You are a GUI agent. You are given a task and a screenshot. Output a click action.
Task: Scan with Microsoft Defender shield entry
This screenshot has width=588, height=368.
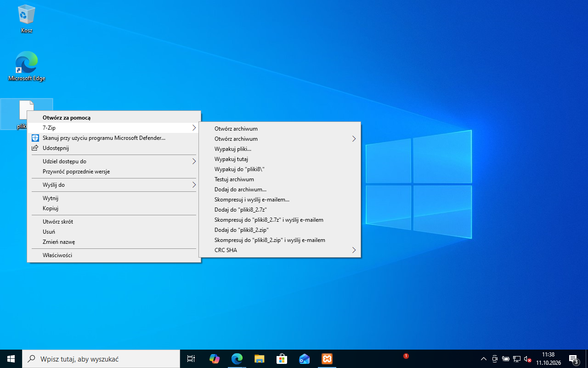point(114,138)
